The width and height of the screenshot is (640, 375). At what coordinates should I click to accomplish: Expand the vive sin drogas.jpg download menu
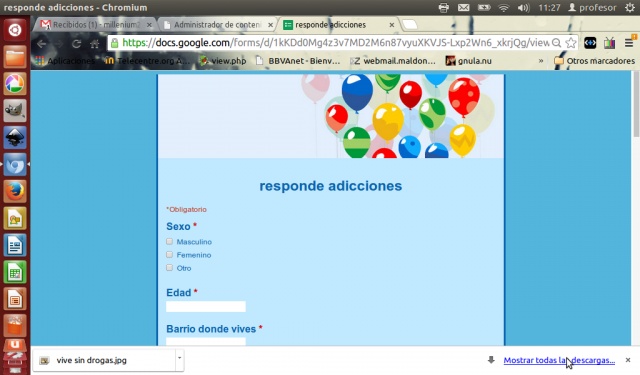tap(180, 358)
